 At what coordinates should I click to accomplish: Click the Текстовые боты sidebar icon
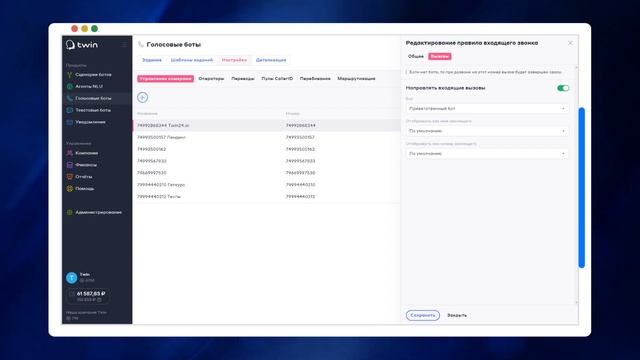pyautogui.click(x=69, y=110)
